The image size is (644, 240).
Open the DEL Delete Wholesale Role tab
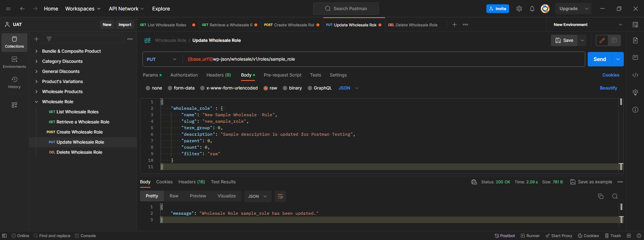(x=413, y=25)
